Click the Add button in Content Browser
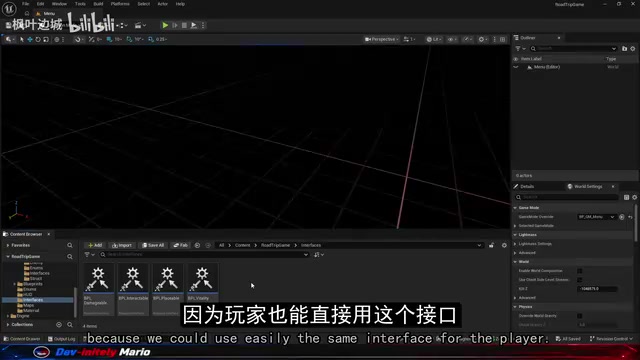This screenshot has height=360, width=640. click(x=95, y=245)
